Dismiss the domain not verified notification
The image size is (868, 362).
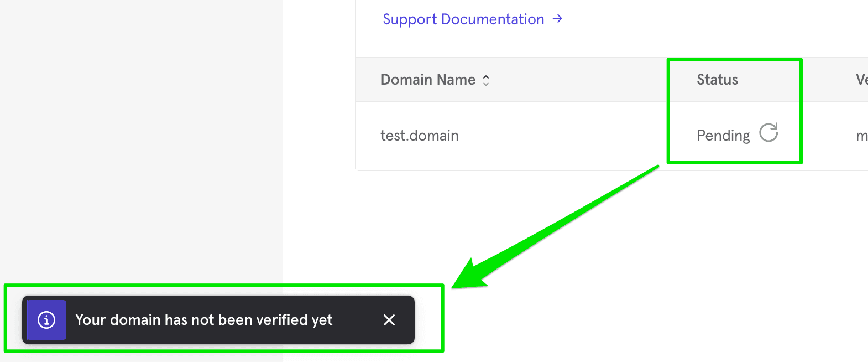click(x=389, y=320)
